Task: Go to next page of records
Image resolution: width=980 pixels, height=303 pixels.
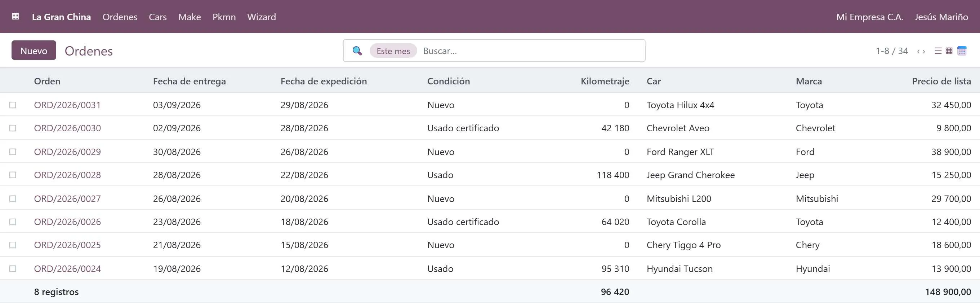Action: pos(924,51)
